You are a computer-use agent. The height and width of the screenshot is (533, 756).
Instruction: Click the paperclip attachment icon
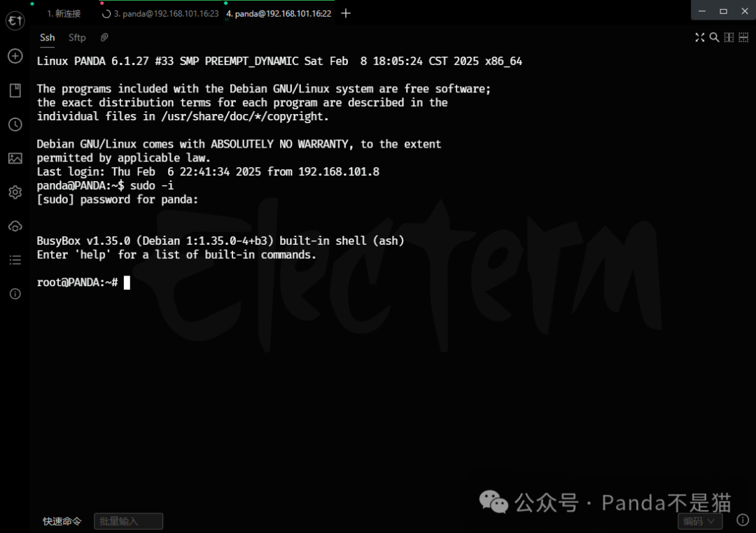click(x=104, y=38)
